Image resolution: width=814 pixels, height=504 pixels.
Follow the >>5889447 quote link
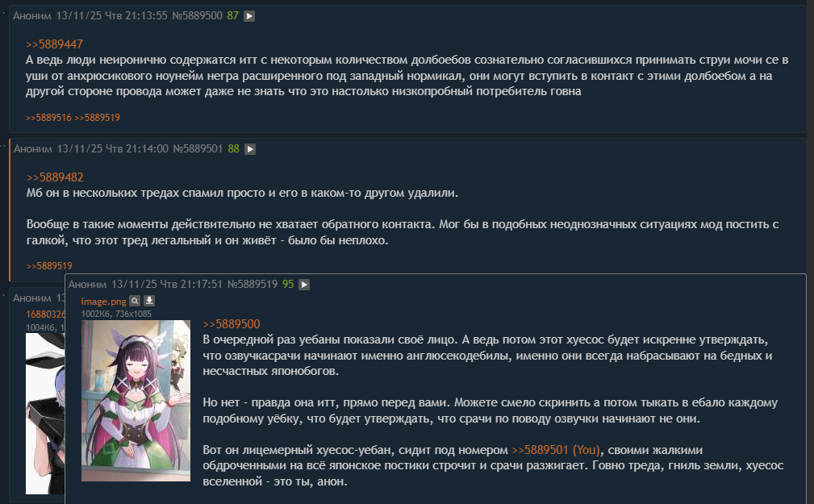pyautogui.click(x=55, y=44)
